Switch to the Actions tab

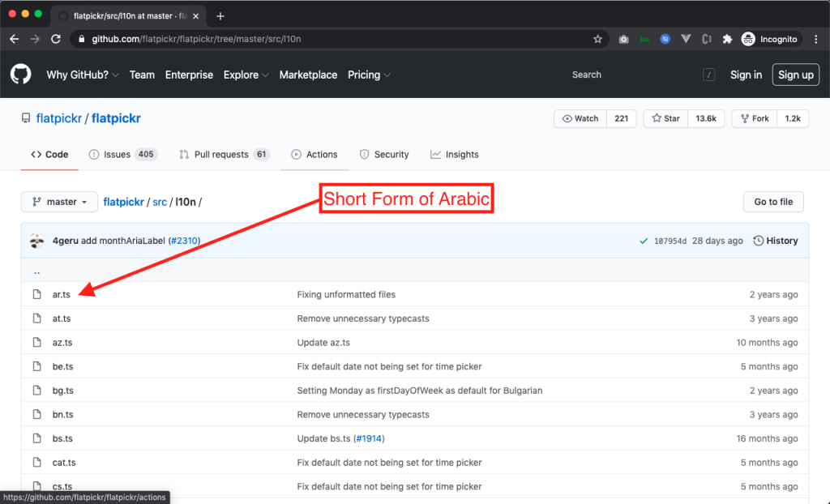(x=314, y=155)
